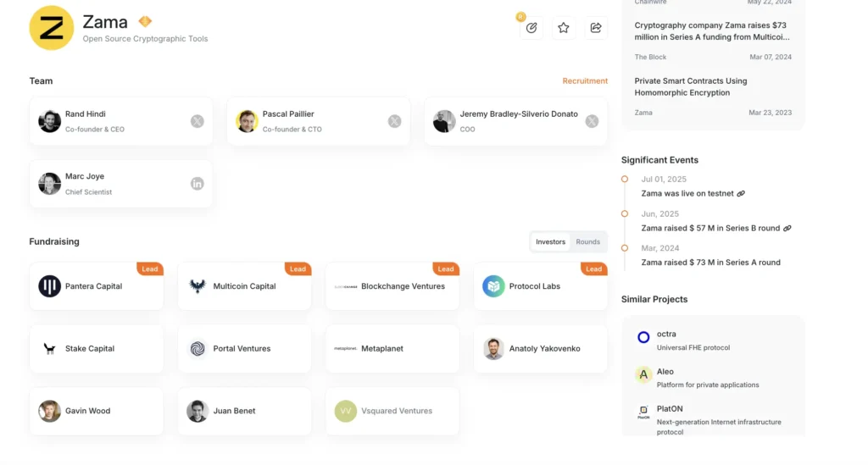Open the Metaplanet name label

(382, 349)
